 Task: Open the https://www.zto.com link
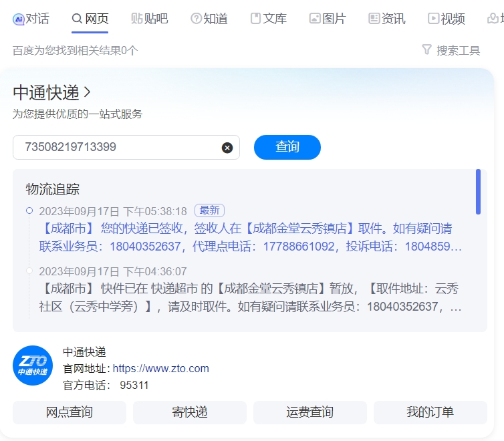(x=160, y=368)
